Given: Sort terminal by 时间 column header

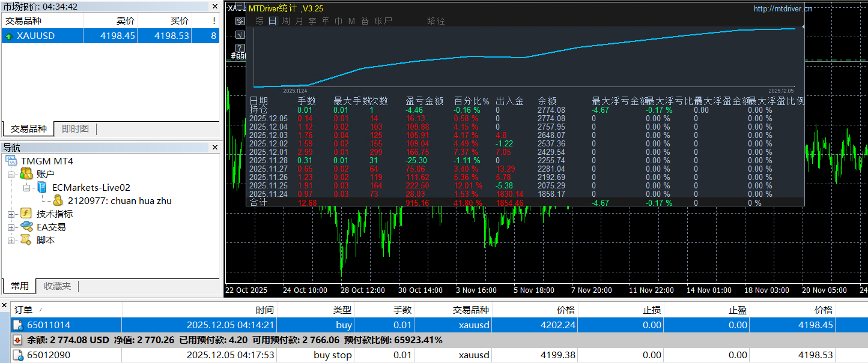Looking at the screenshot, I should point(199,310).
